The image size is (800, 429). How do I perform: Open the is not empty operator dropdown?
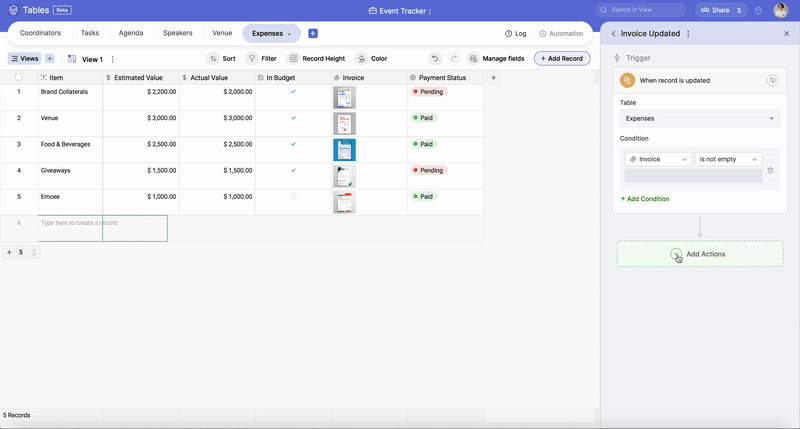[x=728, y=159]
